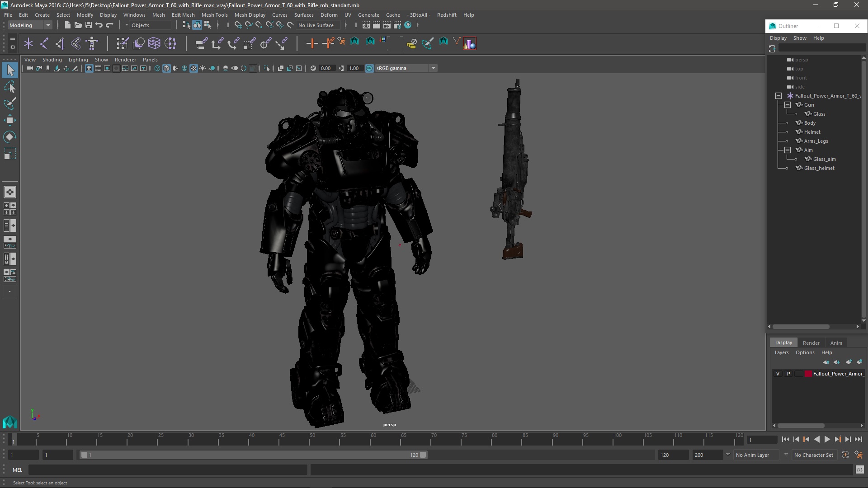Click the red layer color swatch
This screenshot has height=488, width=868.
click(808, 374)
